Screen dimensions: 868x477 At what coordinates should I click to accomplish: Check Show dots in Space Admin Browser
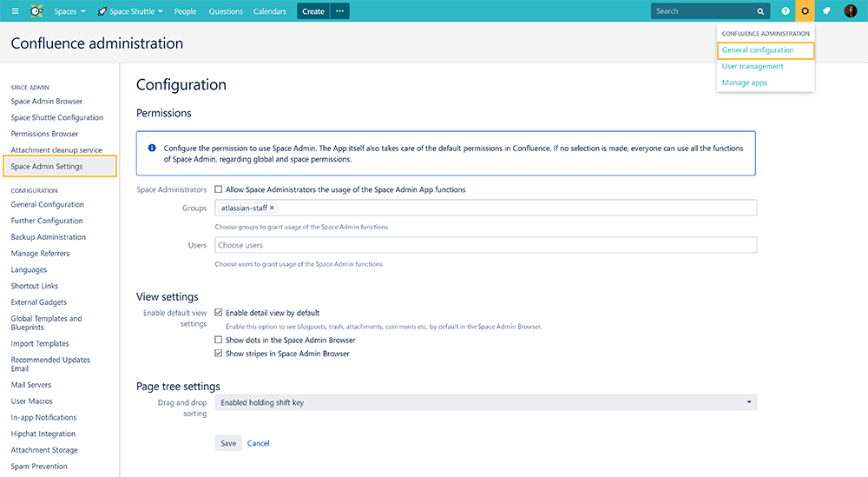[x=218, y=341]
